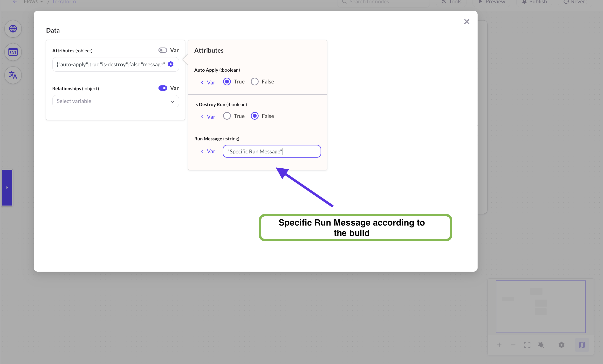Zoom out with the minus icon

[513, 345]
